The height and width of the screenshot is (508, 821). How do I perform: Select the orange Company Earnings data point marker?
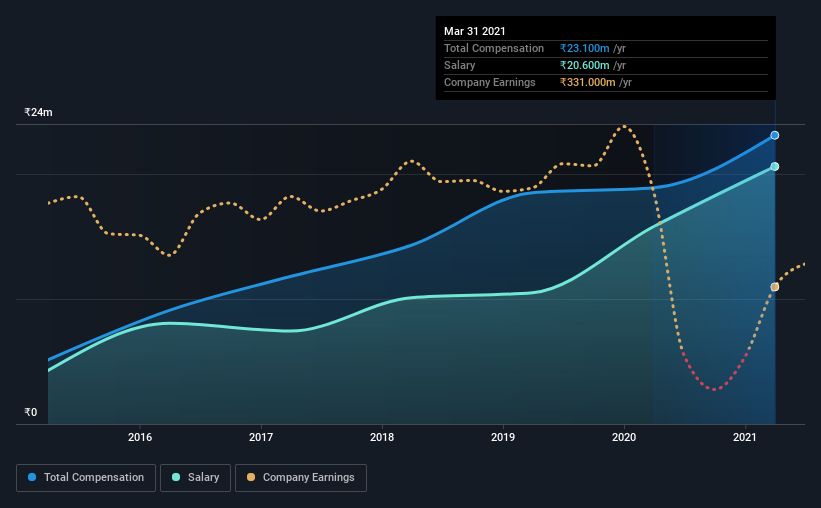tap(774, 287)
